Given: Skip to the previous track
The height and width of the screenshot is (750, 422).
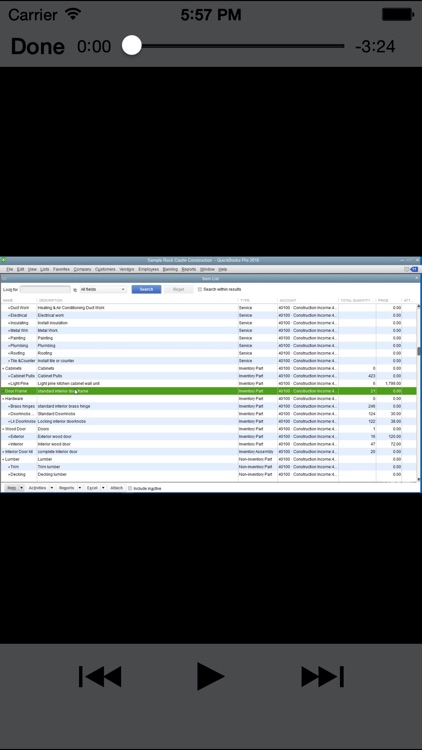Looking at the screenshot, I should click(100, 676).
